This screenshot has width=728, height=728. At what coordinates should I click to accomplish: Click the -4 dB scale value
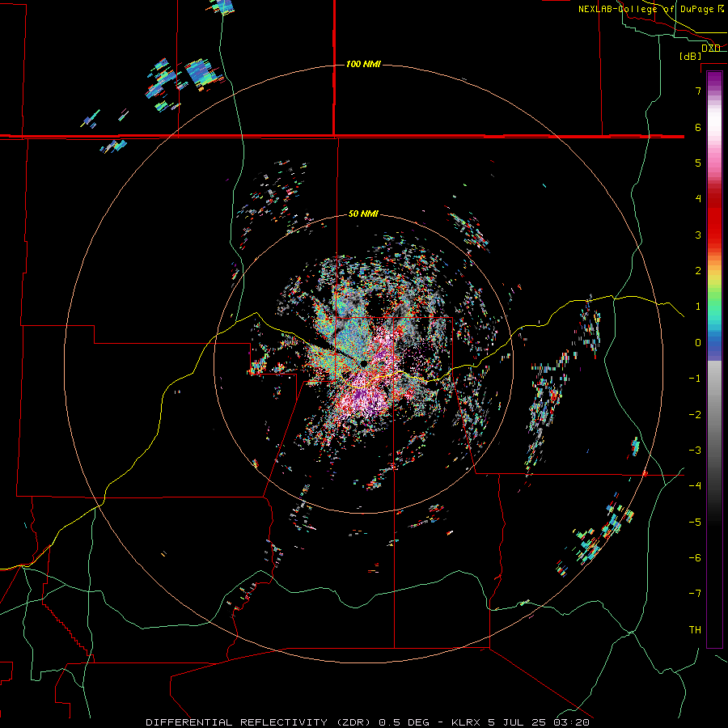(x=695, y=486)
